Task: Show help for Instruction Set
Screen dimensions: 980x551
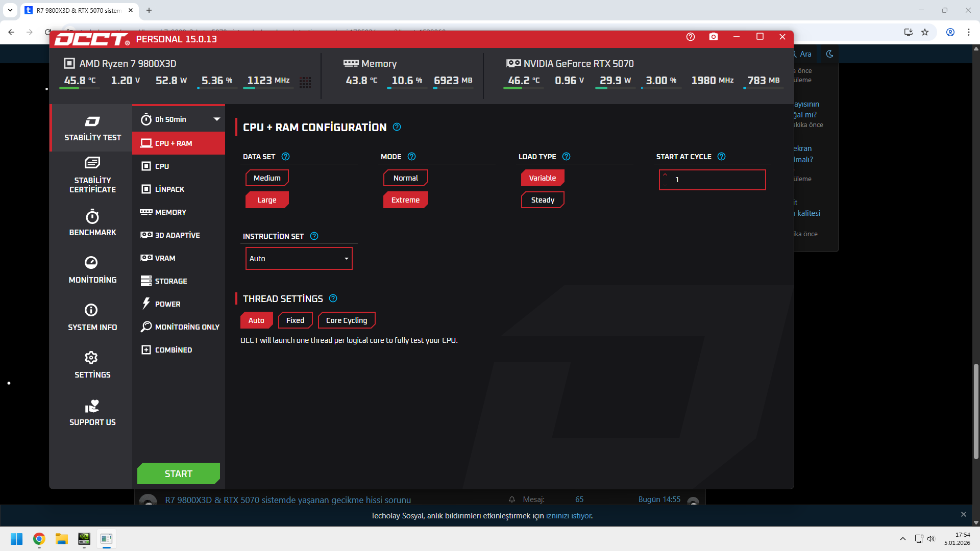Action: (x=314, y=236)
